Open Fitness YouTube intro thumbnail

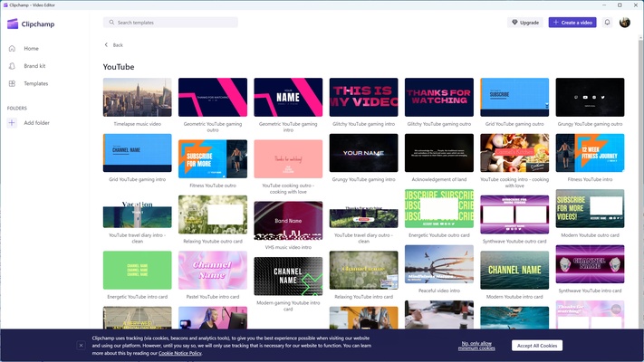coord(590,153)
